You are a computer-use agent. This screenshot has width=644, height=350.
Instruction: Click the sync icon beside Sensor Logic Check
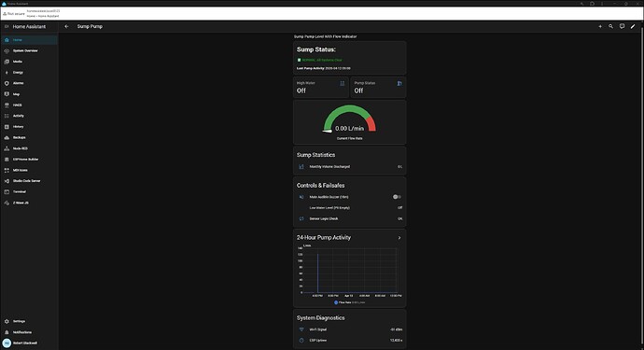301,218
